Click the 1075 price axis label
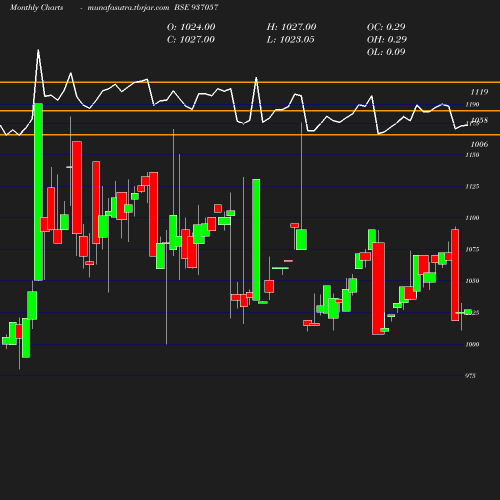500x500 pixels. coord(472,249)
